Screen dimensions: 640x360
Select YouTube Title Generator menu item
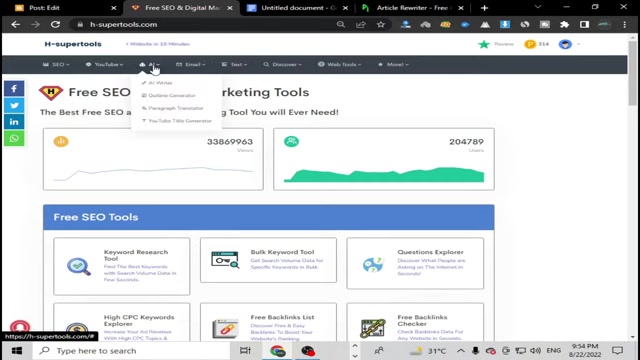coord(177,121)
